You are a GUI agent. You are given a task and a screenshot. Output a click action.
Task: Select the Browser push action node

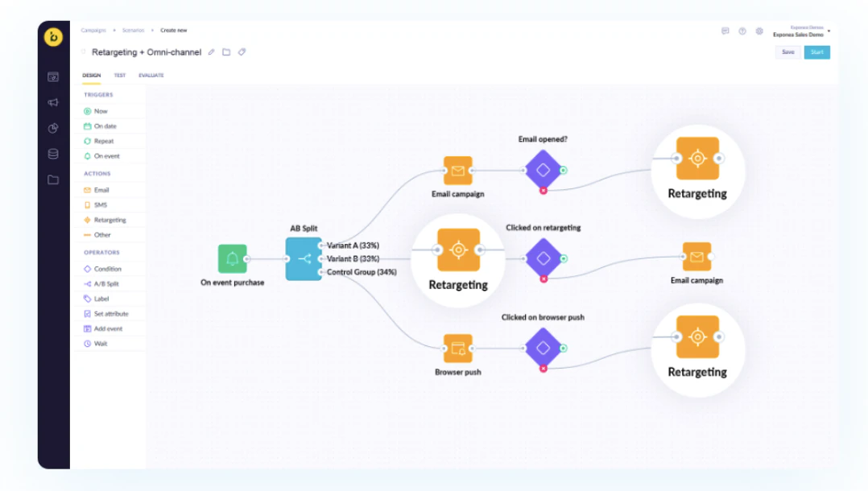pyautogui.click(x=458, y=349)
